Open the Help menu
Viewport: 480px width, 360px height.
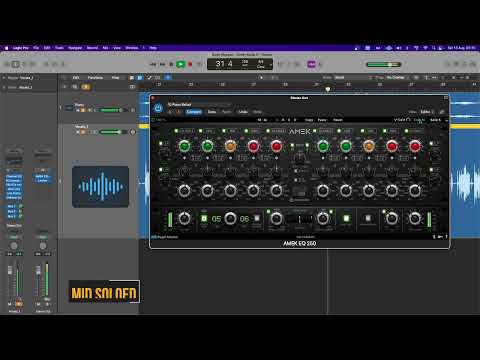(153, 48)
